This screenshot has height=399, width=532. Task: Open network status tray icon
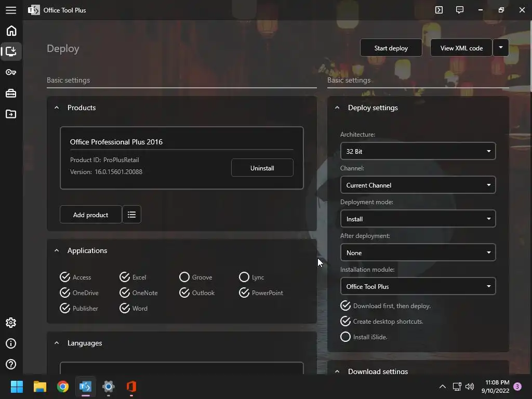457,387
